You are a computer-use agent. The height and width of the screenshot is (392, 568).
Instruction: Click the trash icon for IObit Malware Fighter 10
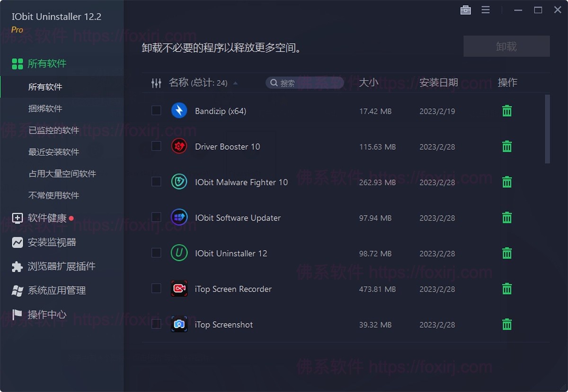tap(506, 182)
